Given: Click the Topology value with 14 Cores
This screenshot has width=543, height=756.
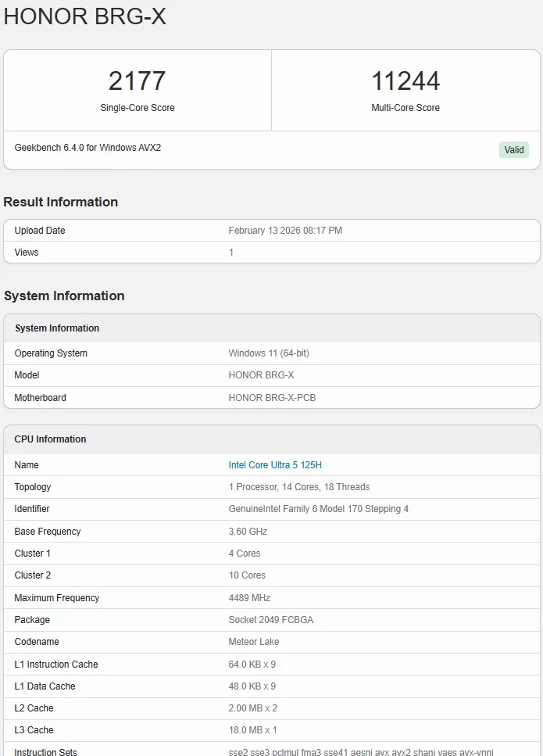Looking at the screenshot, I should tap(298, 487).
